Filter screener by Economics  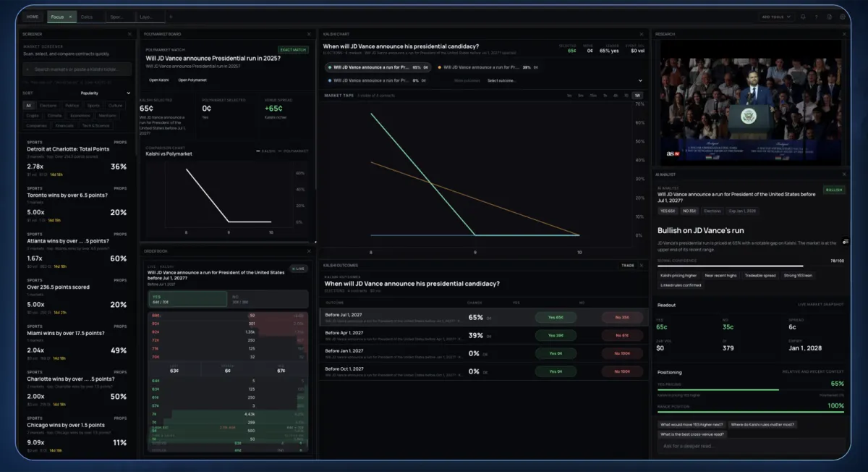80,115
